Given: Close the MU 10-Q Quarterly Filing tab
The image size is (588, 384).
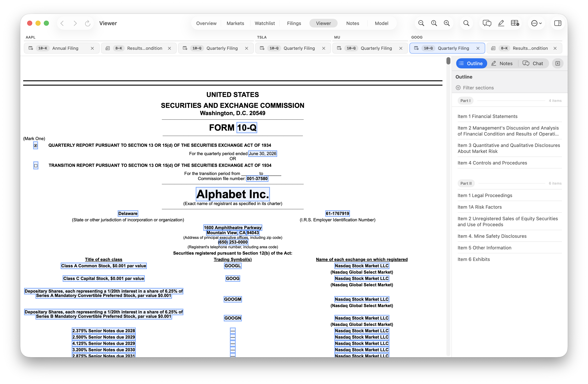Looking at the screenshot, I should click(x=401, y=48).
